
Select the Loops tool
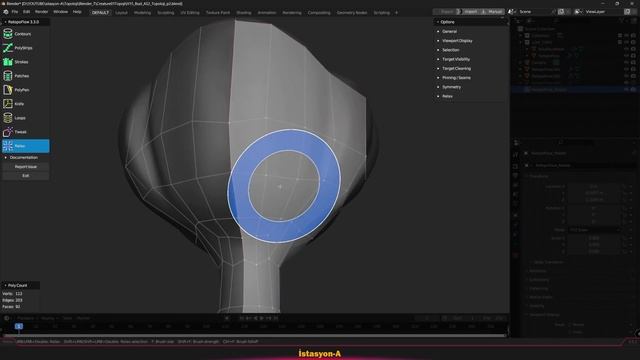coord(25,118)
